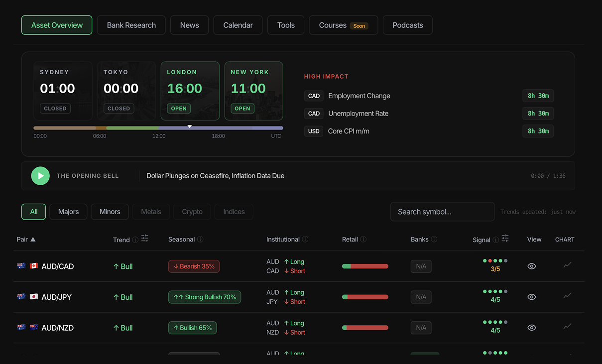
Task: Click the AUD/CAD pair flag icons
Action: tap(27, 266)
